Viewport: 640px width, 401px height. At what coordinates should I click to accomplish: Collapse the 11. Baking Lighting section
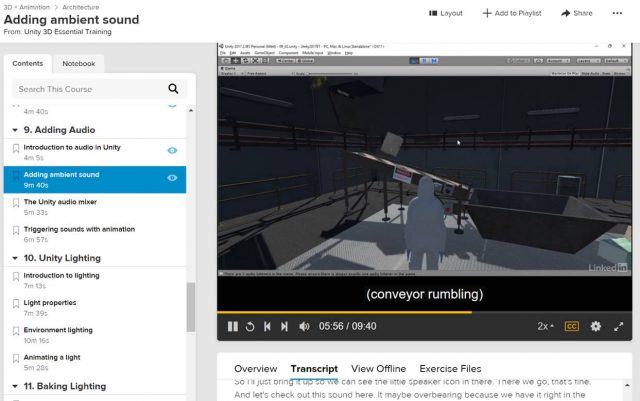(x=15, y=386)
